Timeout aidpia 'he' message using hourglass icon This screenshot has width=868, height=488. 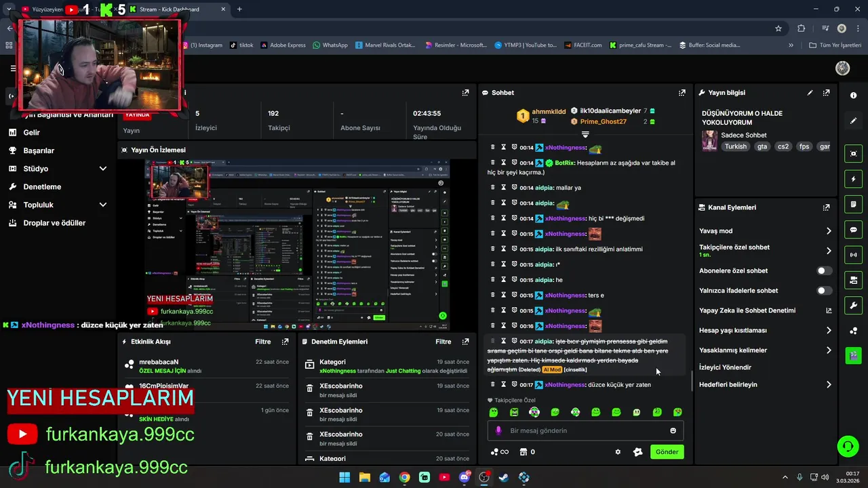point(504,280)
